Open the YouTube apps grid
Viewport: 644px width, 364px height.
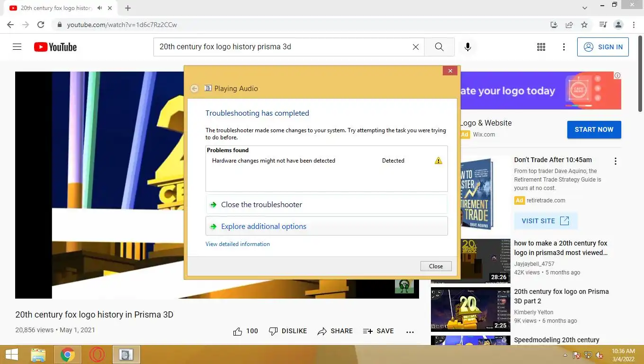click(x=541, y=47)
